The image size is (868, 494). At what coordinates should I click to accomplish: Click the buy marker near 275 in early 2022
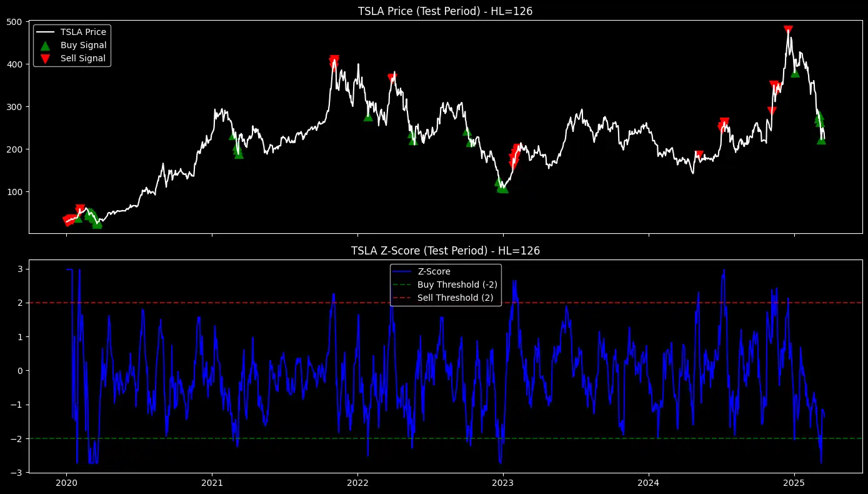tap(368, 117)
